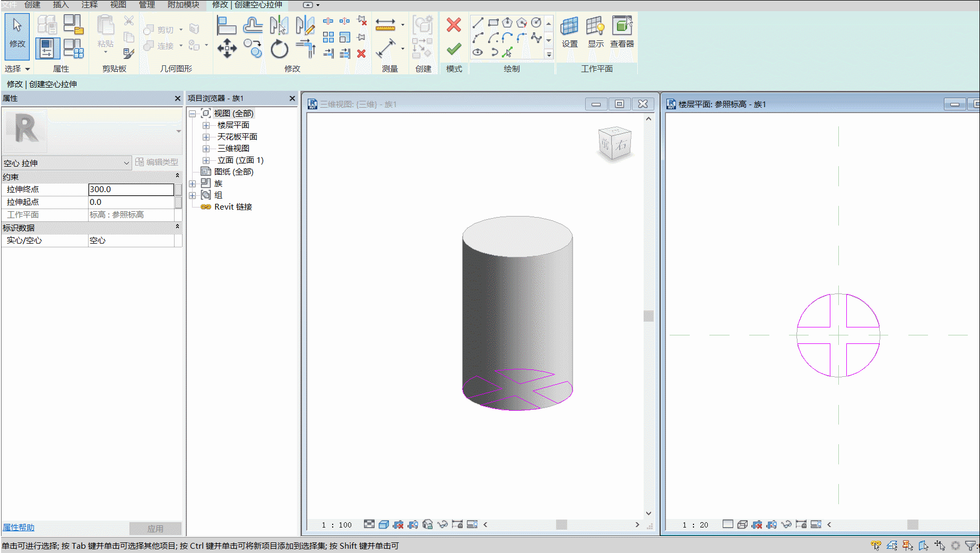Open the 视图 ribbon tab
Image resolution: width=980 pixels, height=553 pixels.
pyautogui.click(x=118, y=5)
